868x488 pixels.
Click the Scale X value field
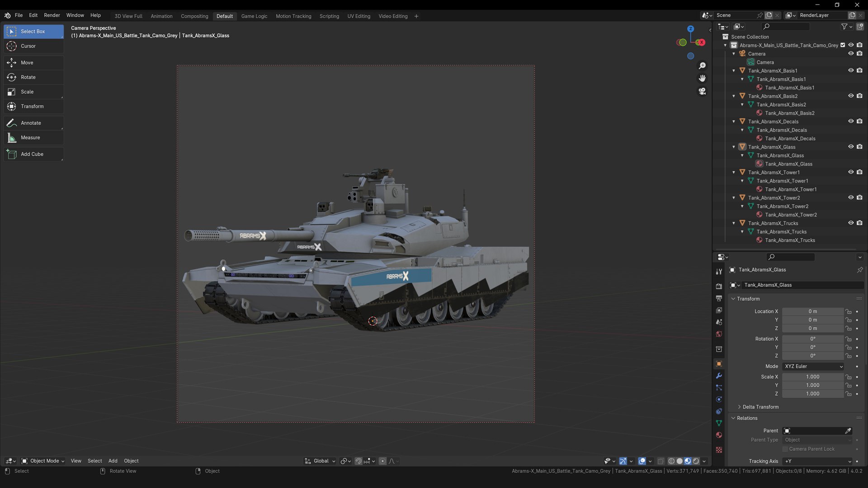[x=813, y=377]
